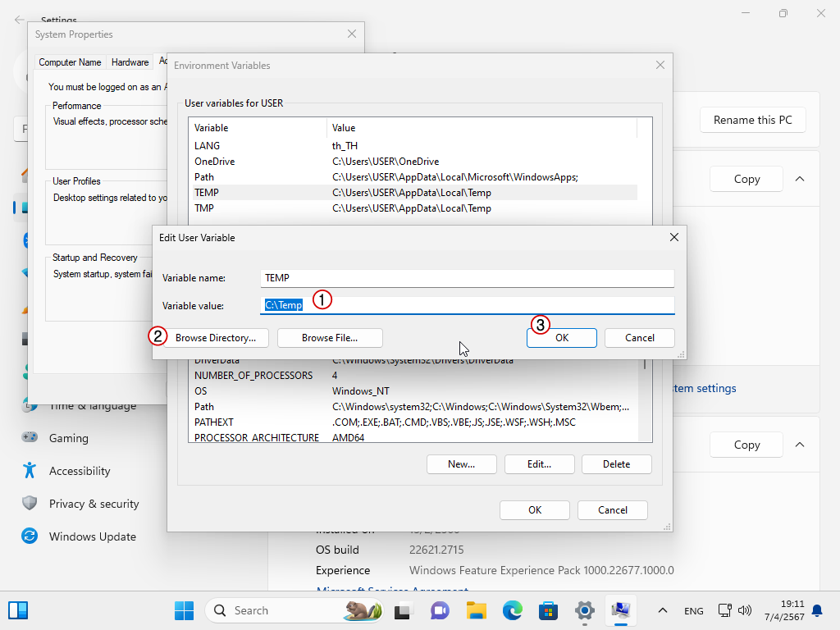840x630 pixels.
Task: Click Browse File button
Action: 330,338
